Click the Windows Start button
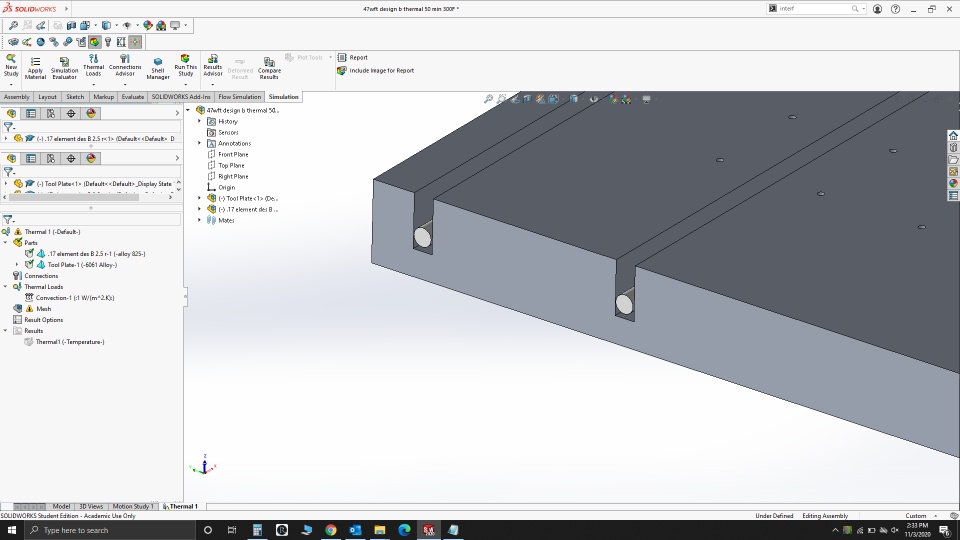The width and height of the screenshot is (960, 540). click(x=12, y=530)
